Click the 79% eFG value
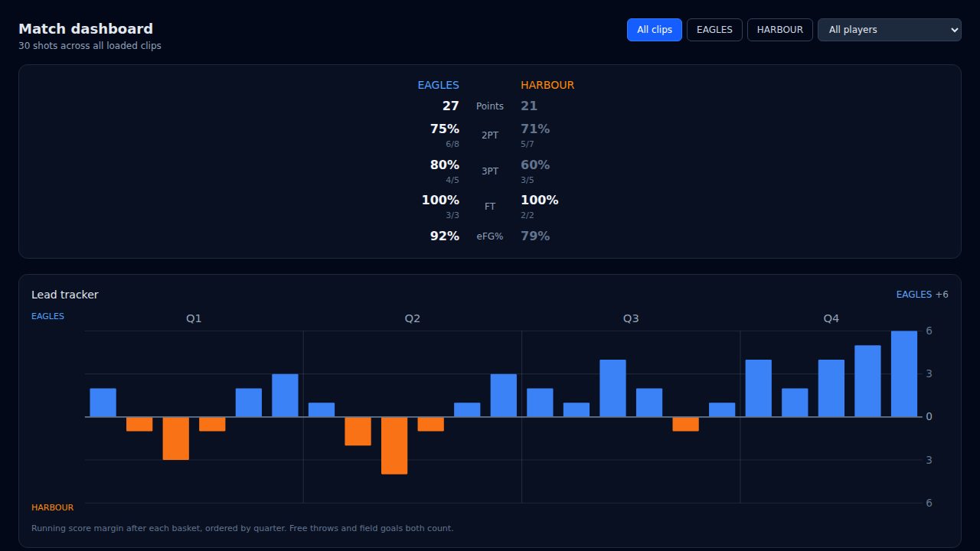The image size is (980, 551). (535, 236)
